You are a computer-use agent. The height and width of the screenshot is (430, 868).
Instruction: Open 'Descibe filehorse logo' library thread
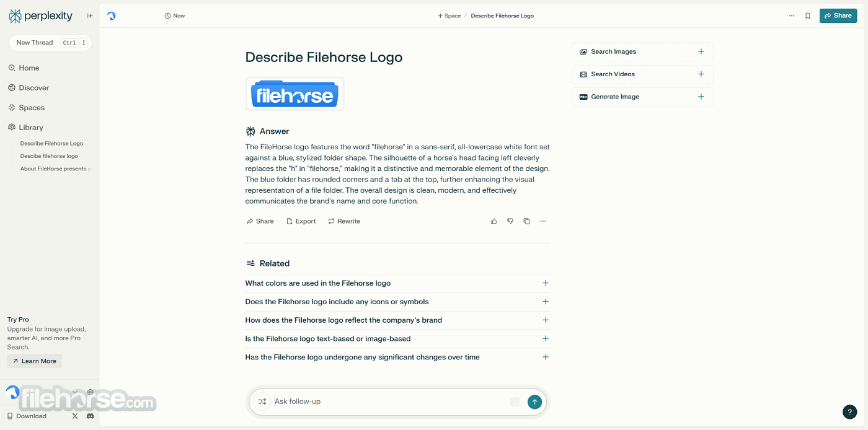49,156
